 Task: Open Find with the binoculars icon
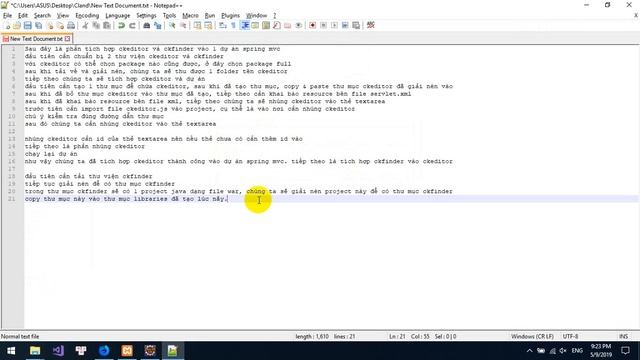[147, 26]
